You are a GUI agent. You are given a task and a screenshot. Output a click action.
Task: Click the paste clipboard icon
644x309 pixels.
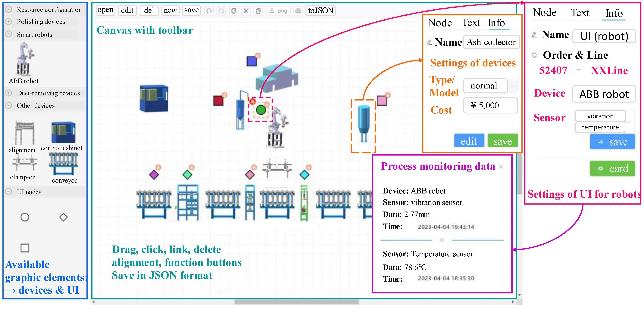pyautogui.click(x=258, y=11)
